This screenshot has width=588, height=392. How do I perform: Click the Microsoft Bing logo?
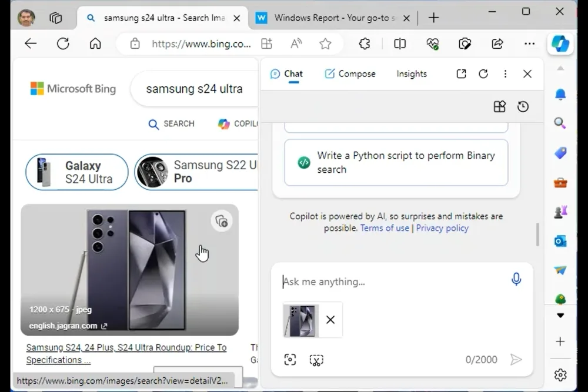73,89
